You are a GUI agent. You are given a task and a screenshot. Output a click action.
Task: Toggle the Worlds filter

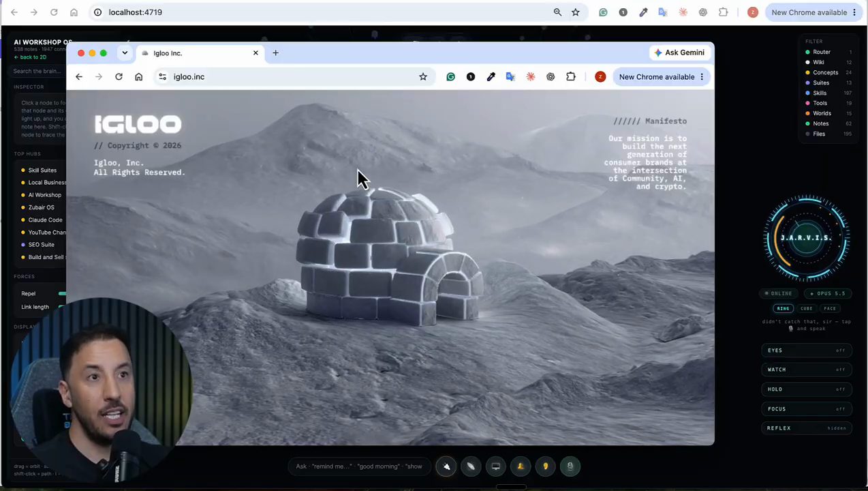828,114
